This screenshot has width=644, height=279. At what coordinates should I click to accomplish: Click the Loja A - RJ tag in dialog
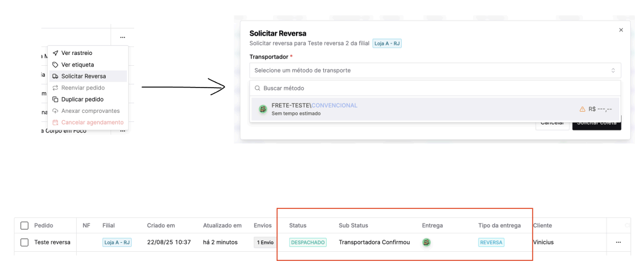coord(387,43)
